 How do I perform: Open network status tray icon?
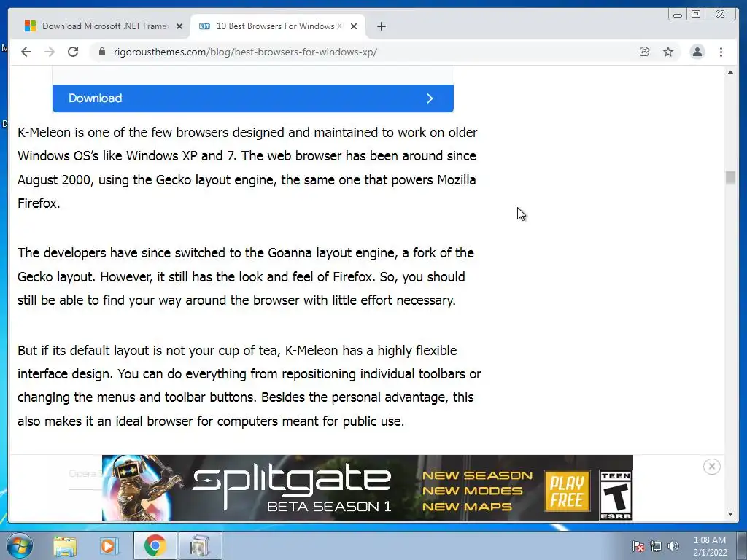click(656, 546)
